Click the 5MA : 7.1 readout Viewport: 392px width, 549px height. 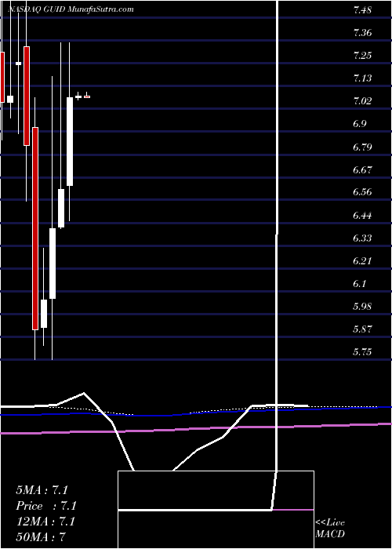tap(42, 490)
